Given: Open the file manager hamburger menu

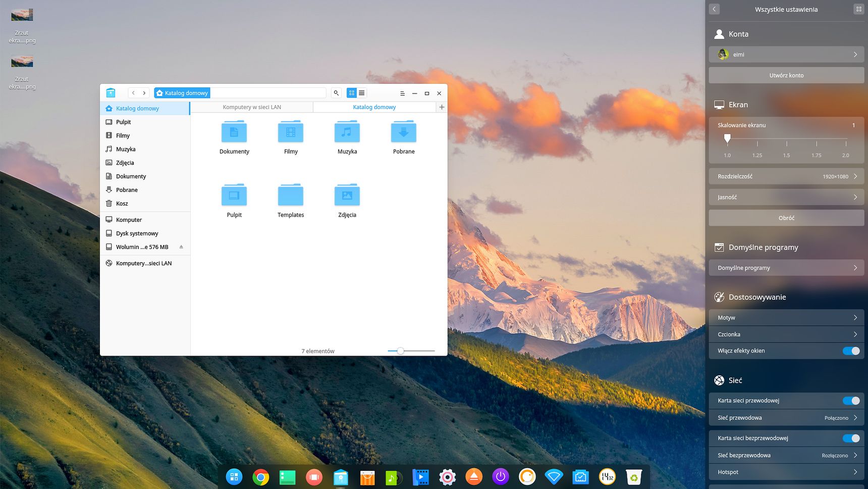Looking at the screenshot, I should (x=402, y=93).
